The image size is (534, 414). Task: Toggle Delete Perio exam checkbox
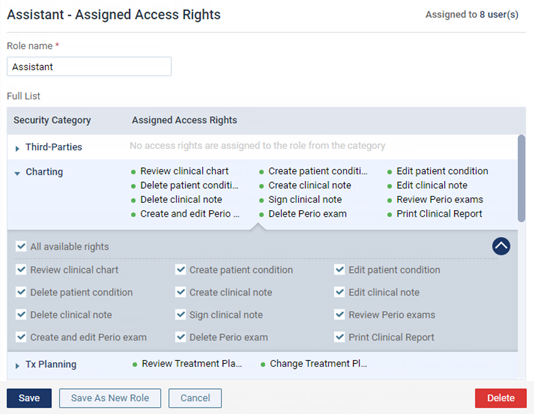(x=180, y=337)
